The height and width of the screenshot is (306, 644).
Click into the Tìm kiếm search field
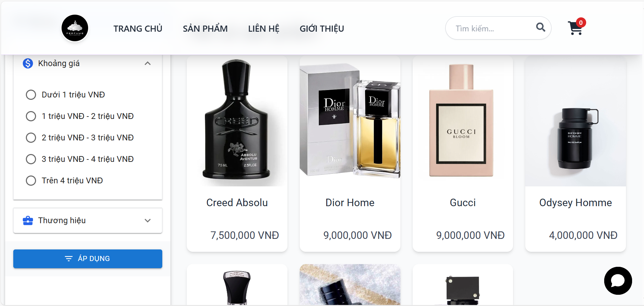[x=493, y=28]
